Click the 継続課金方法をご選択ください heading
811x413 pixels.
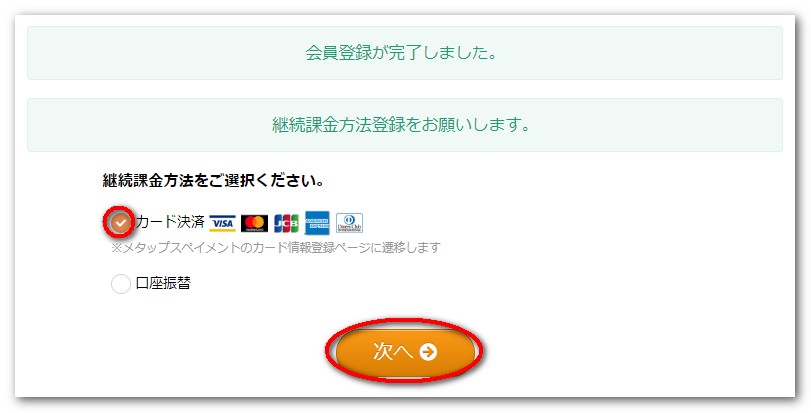click(x=214, y=181)
